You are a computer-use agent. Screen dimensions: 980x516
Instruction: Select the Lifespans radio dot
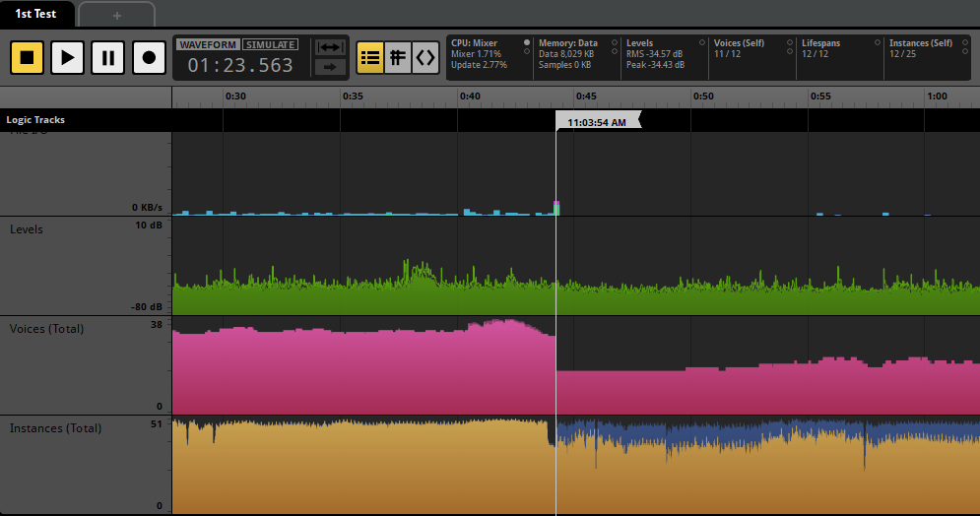pos(878,42)
